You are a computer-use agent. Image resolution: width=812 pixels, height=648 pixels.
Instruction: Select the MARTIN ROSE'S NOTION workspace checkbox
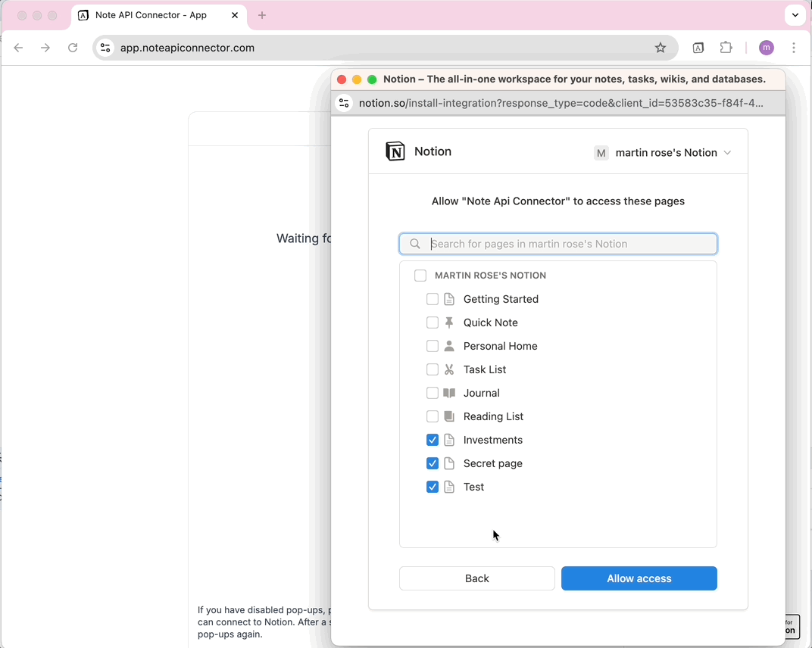tap(420, 276)
